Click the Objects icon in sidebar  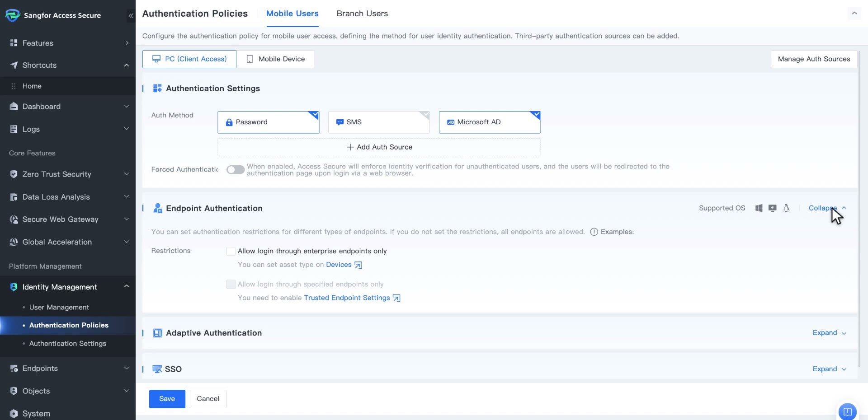tap(14, 391)
